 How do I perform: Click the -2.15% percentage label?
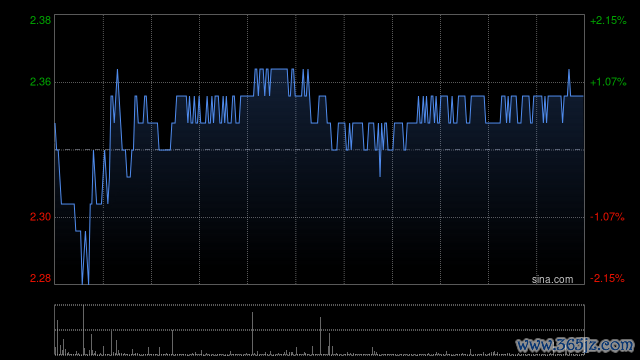click(x=607, y=278)
